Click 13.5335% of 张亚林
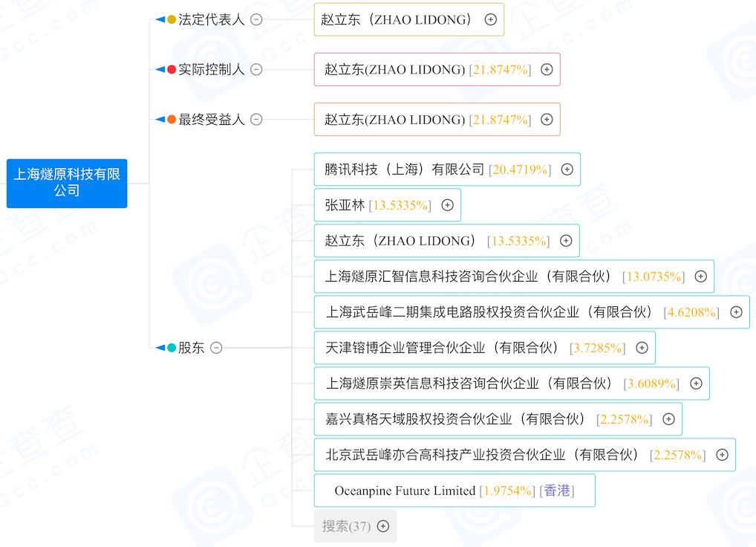Screen dimensions: 756x547 (x=400, y=205)
